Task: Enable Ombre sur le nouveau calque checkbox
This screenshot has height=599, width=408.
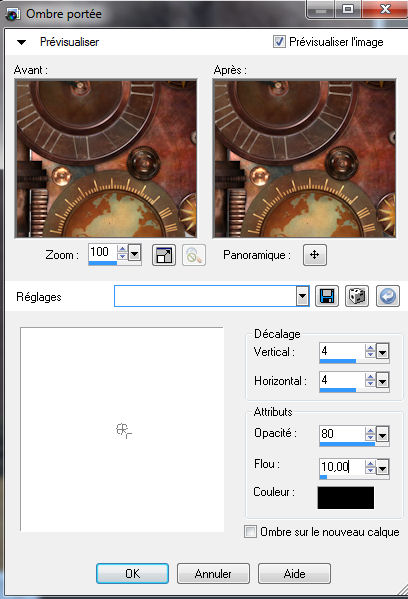Action: pos(250,531)
